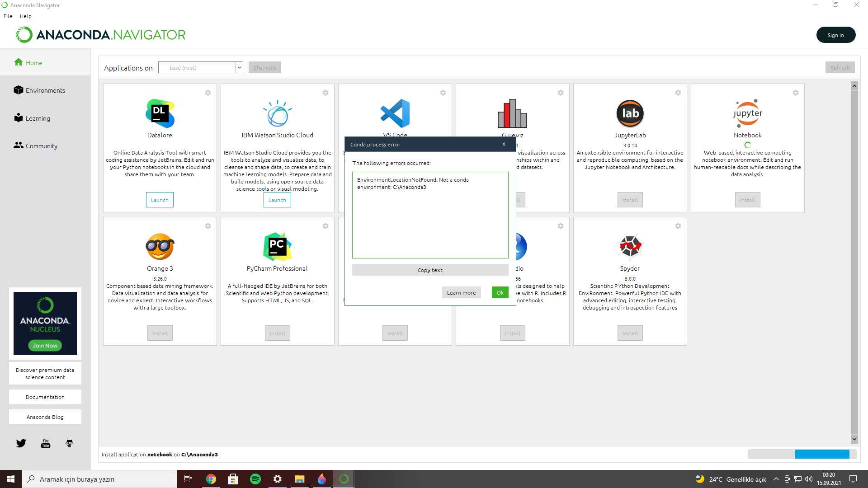Click the IBM Watson Studio Cloud logo

pyautogui.click(x=278, y=113)
